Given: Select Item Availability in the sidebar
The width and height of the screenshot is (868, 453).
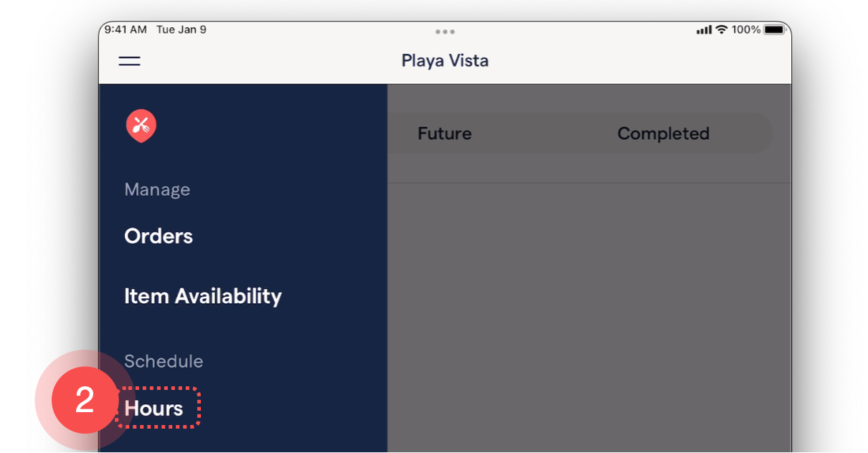Looking at the screenshot, I should point(203,296).
